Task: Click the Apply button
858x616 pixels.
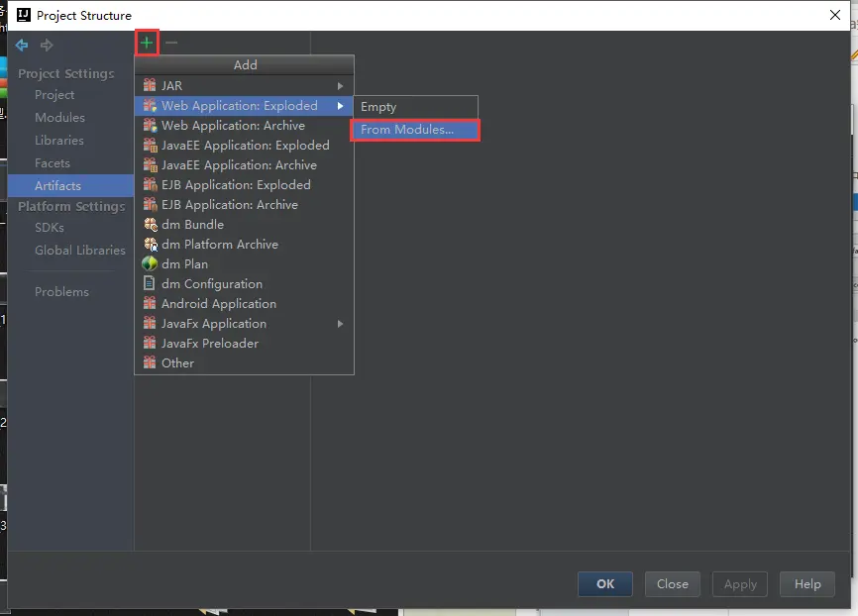Action: pos(740,584)
